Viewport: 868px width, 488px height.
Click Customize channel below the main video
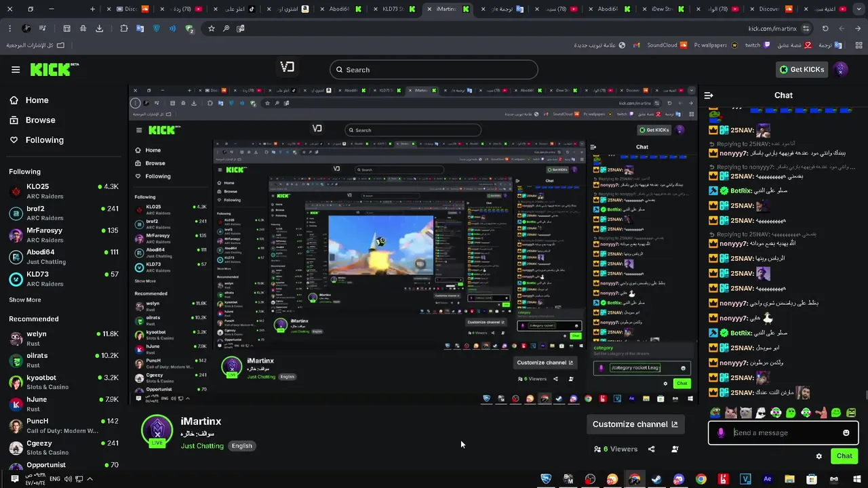click(x=635, y=424)
